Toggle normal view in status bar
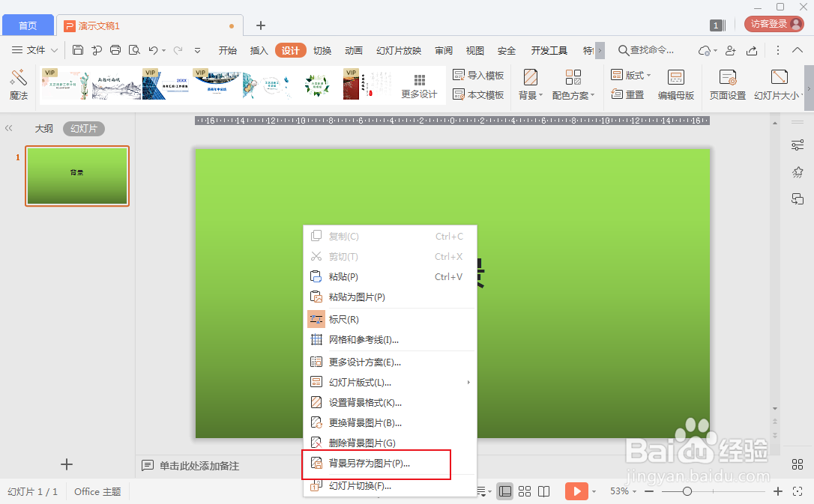The width and height of the screenshot is (814, 504). tap(504, 491)
